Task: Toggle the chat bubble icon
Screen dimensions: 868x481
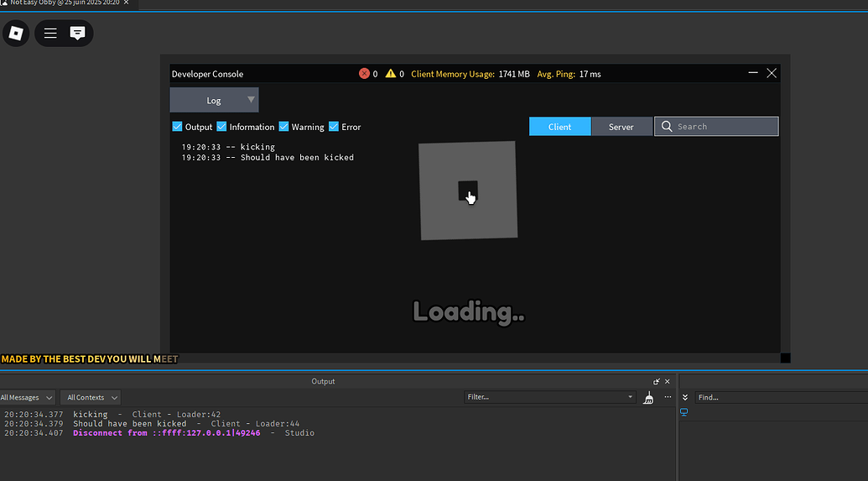Action: tap(77, 34)
